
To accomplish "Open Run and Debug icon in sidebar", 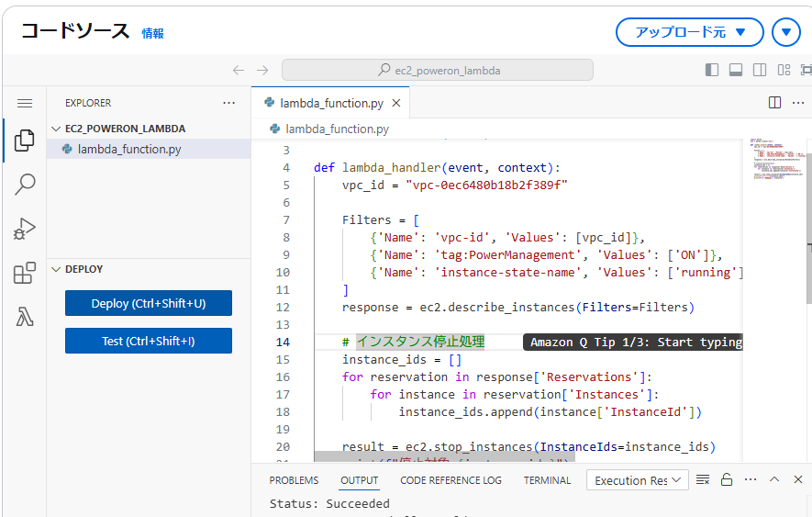I will coord(25,229).
